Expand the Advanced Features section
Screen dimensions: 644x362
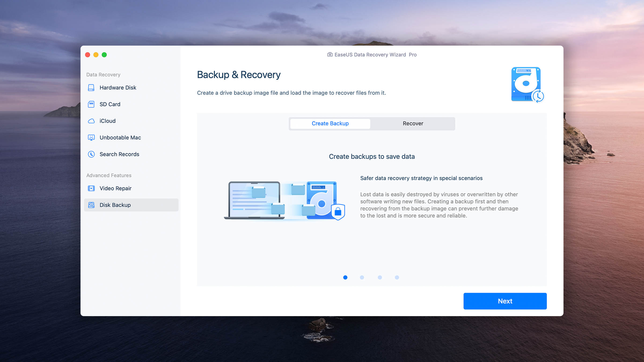108,175
